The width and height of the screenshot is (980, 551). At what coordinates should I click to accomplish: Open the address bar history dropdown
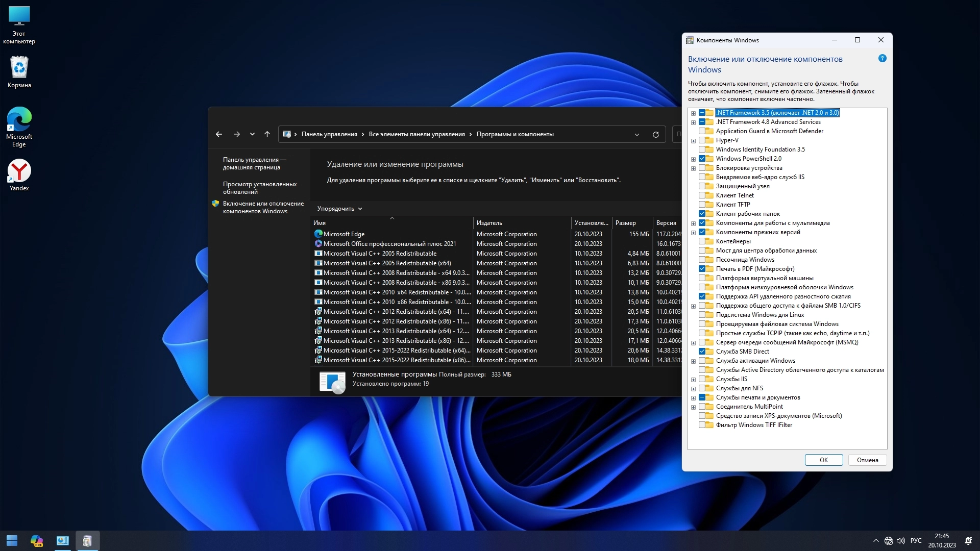point(637,135)
